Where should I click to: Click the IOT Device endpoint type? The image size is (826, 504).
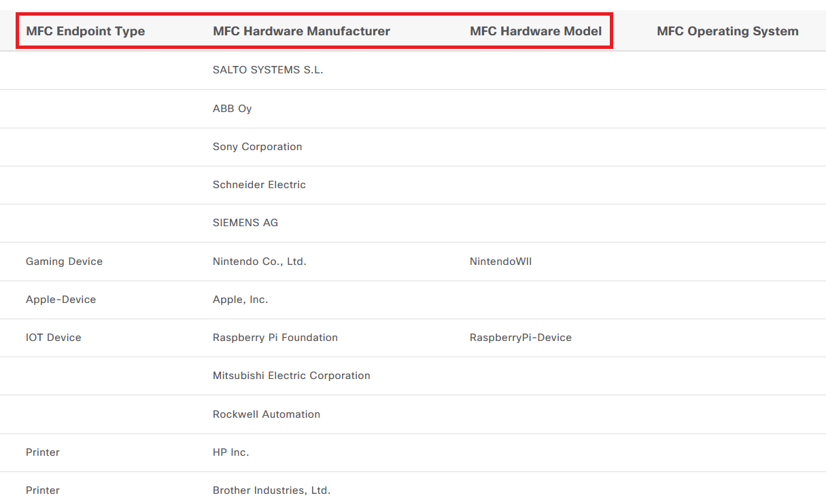[53, 337]
